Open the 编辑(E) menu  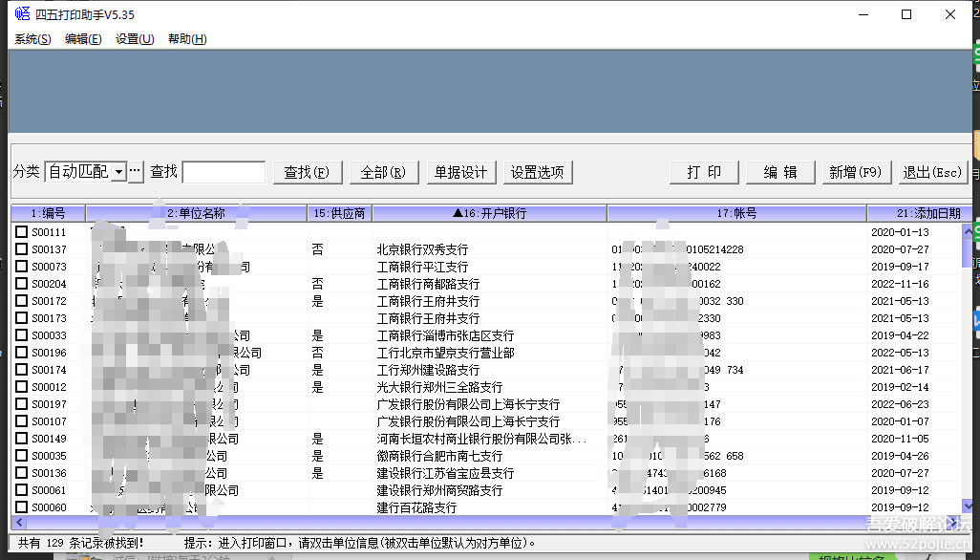coord(83,39)
